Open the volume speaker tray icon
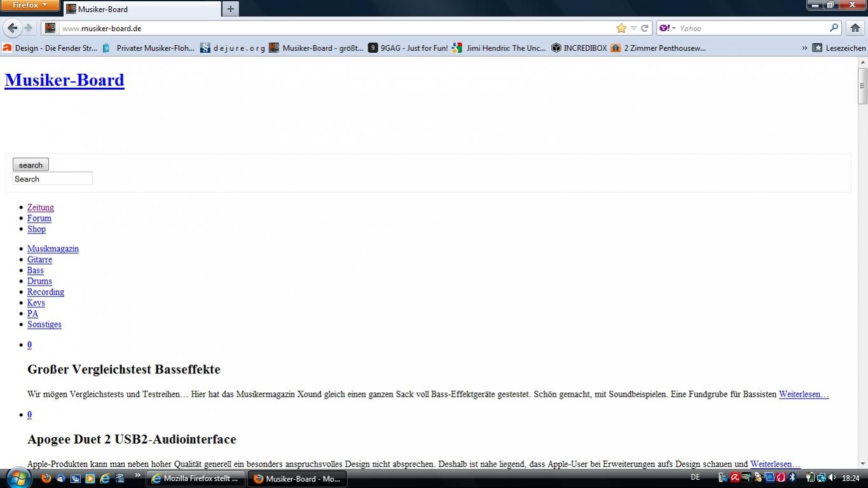868x488 pixels. (x=832, y=478)
